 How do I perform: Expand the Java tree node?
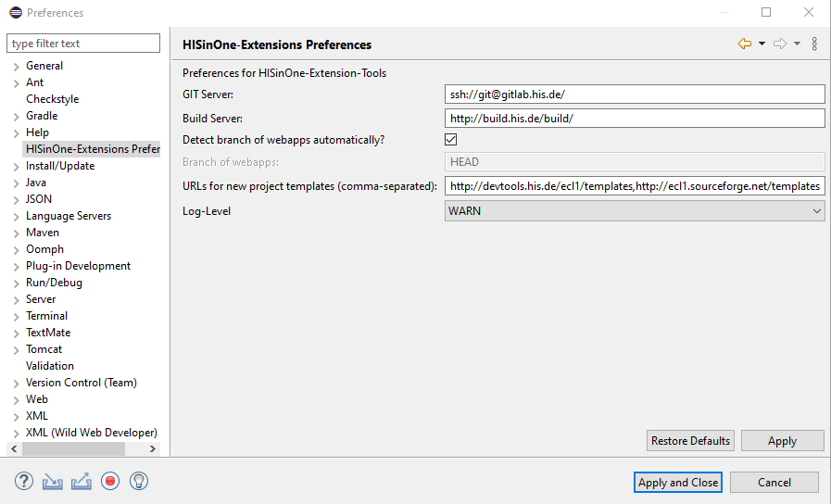(x=17, y=183)
